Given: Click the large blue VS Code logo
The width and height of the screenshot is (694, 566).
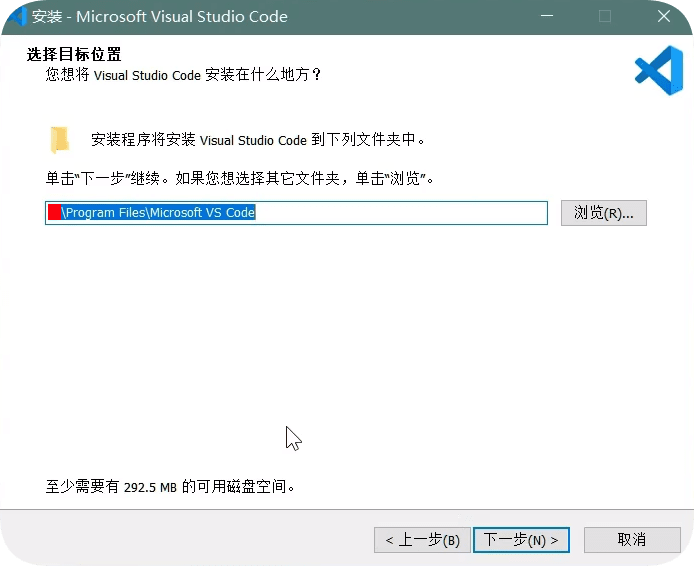Looking at the screenshot, I should (x=658, y=71).
